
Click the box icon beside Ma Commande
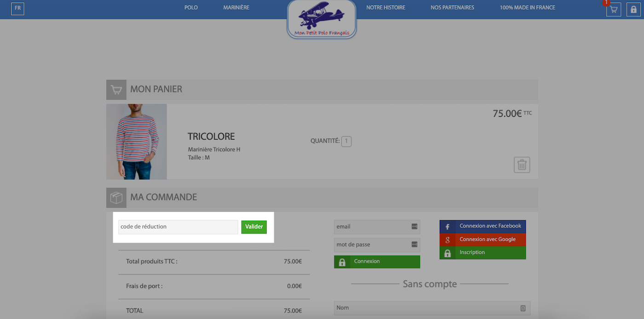pyautogui.click(x=116, y=198)
